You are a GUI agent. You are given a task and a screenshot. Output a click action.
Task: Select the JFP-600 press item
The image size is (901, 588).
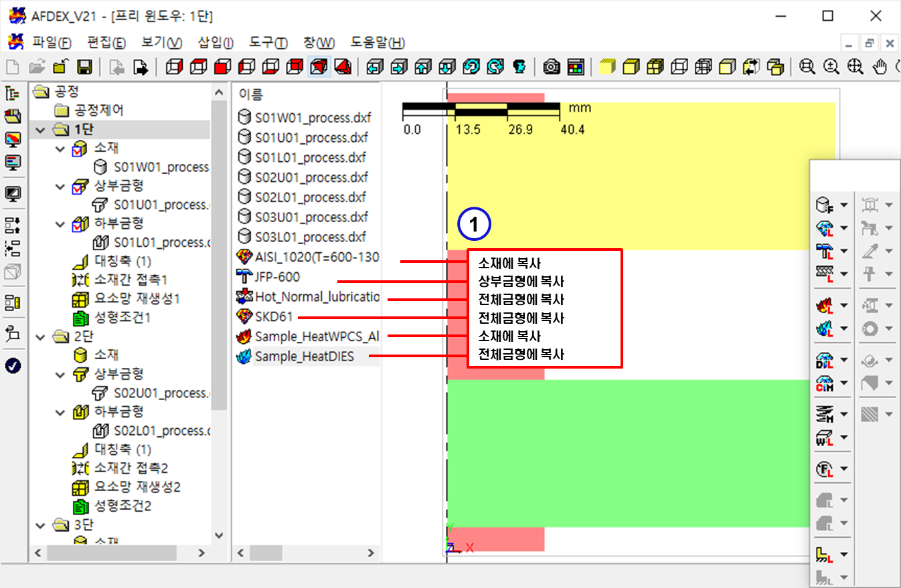(x=277, y=276)
